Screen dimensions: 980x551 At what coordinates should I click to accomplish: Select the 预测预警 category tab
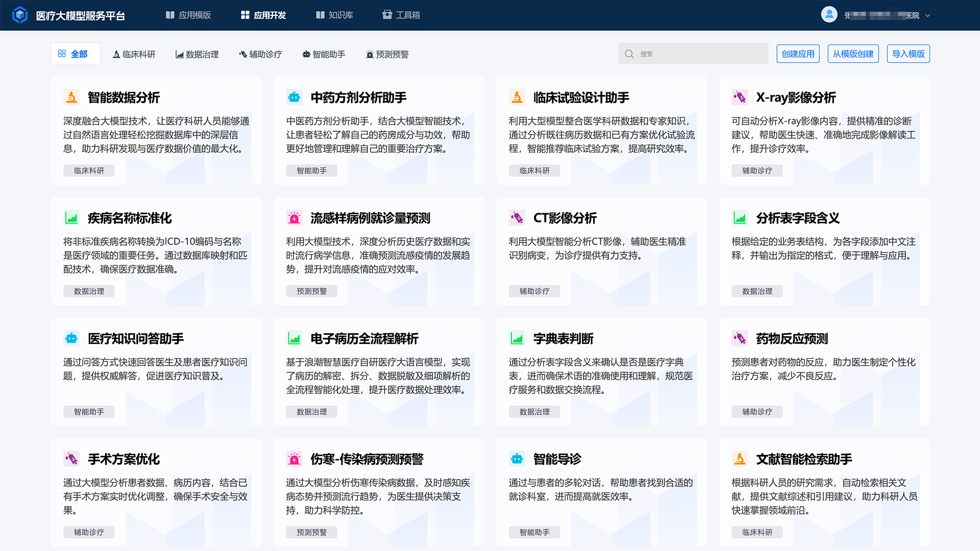[x=387, y=54]
